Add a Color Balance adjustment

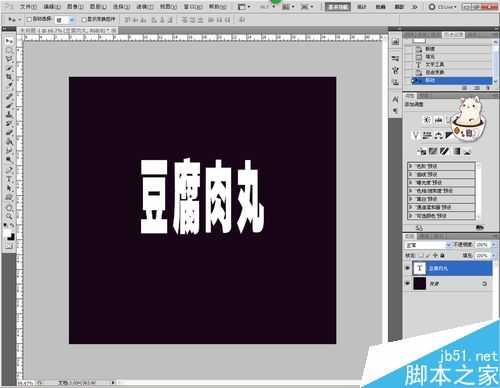[439, 135]
